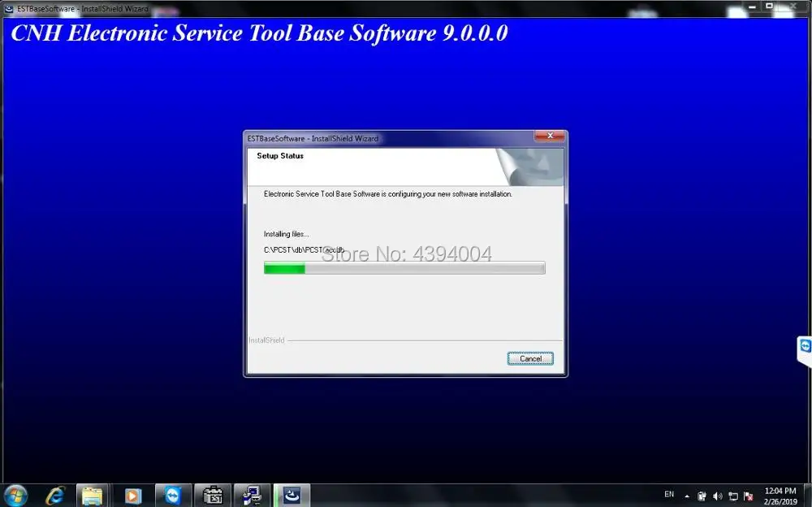The image size is (812, 507).
Task: Click the installer icon in the outer title bar
Action: tap(9, 8)
